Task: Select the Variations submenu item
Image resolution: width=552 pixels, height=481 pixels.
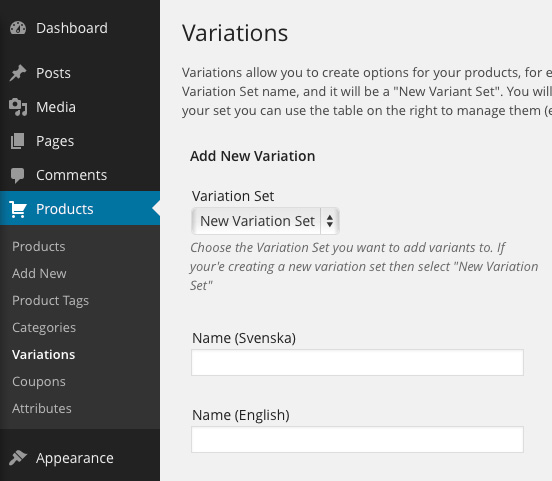Action: coord(44,355)
